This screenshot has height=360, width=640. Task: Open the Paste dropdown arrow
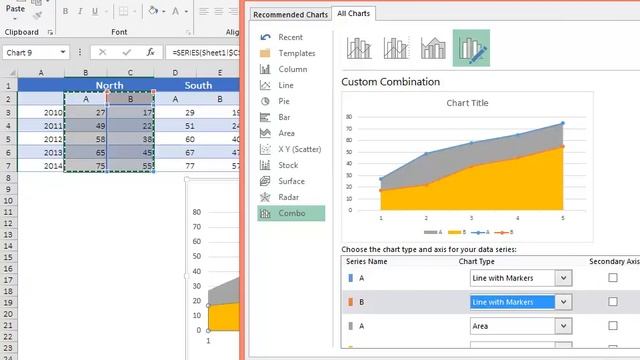(x=15, y=19)
